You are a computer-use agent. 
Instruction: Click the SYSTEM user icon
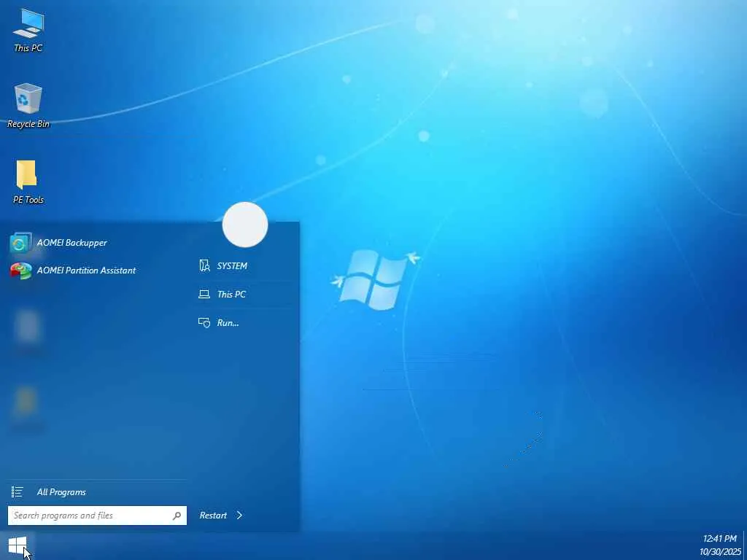point(204,265)
